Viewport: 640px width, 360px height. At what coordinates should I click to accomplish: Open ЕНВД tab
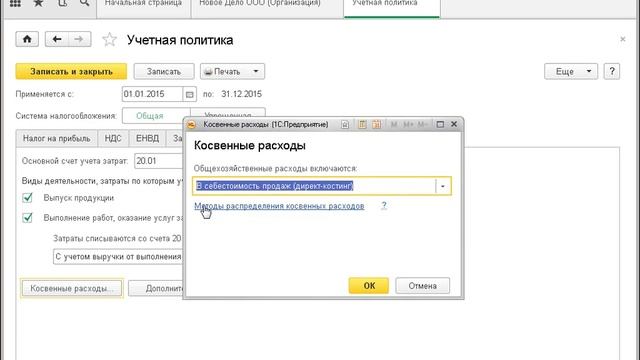tap(147, 138)
